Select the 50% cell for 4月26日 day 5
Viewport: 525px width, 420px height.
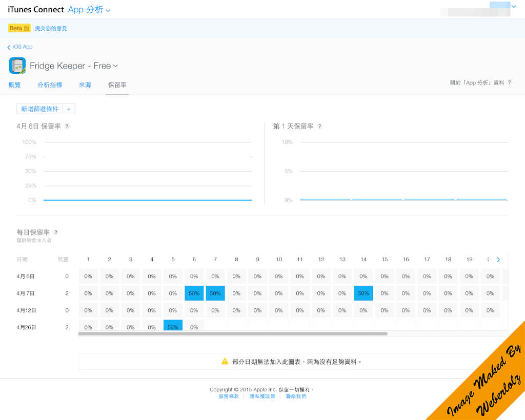click(173, 327)
